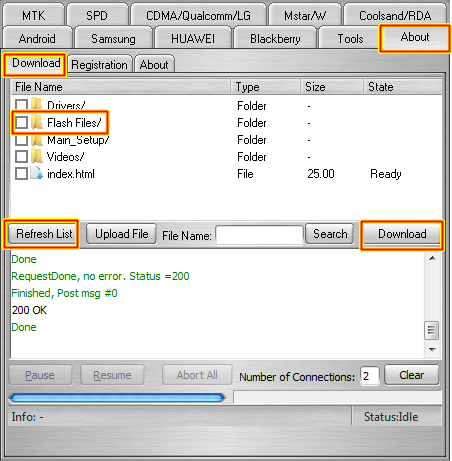Image resolution: width=452 pixels, height=461 pixels.
Task: Tick the Videos/ folder checkbox
Action: pos(21,156)
